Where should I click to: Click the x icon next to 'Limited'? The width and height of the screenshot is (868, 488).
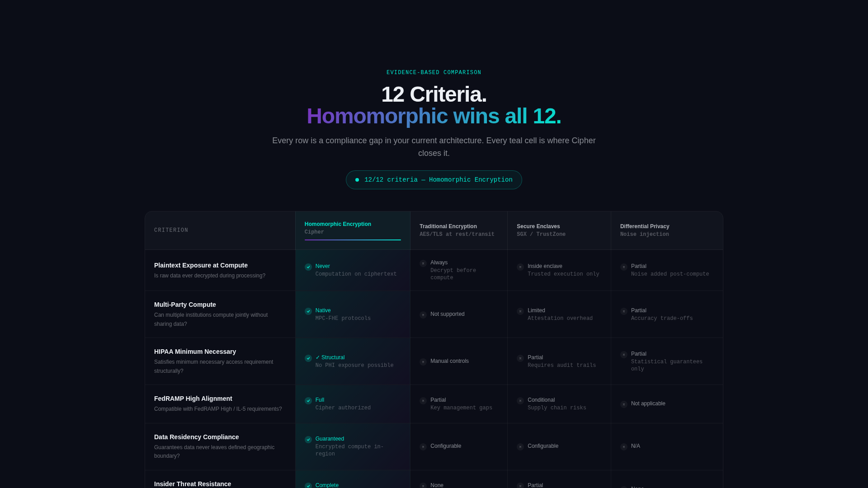tap(520, 311)
